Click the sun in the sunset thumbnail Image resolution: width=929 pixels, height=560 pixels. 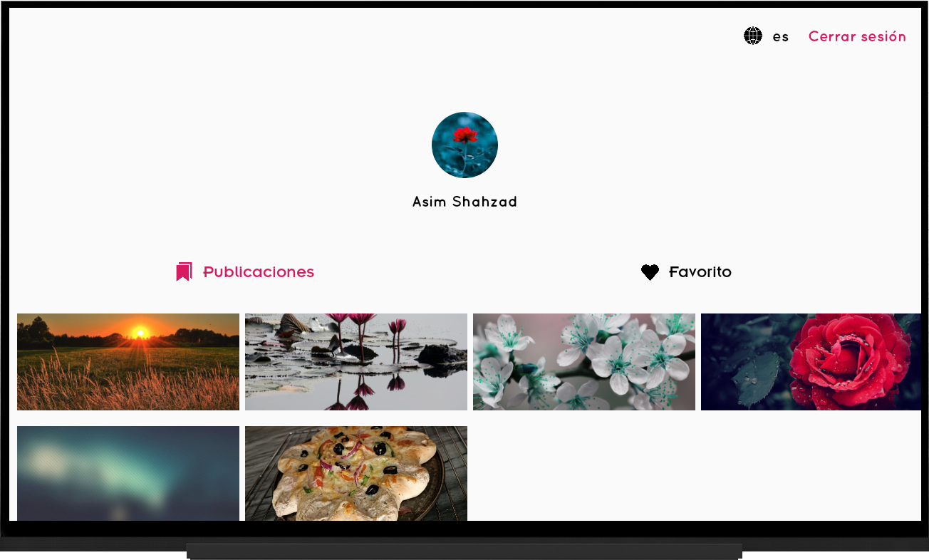(141, 332)
